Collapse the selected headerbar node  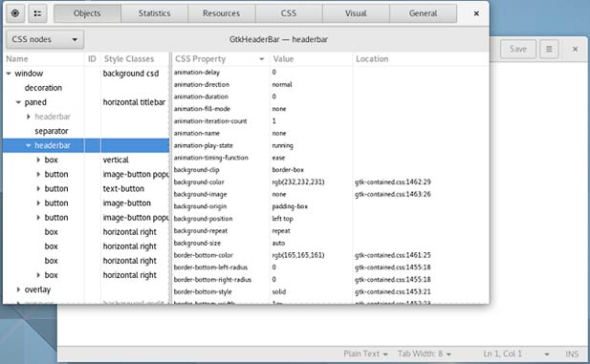point(29,145)
